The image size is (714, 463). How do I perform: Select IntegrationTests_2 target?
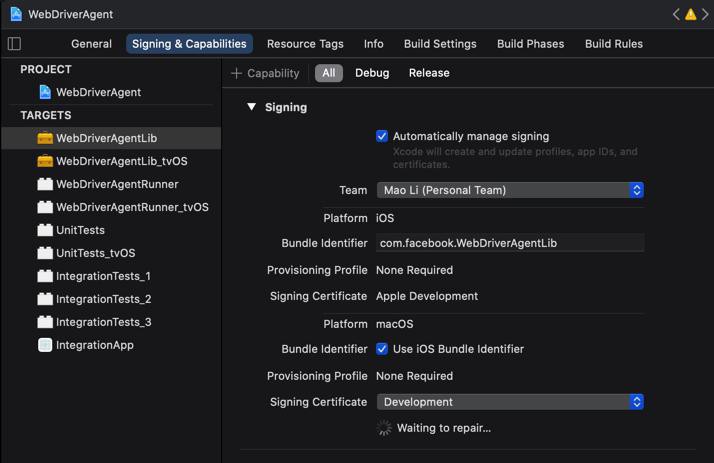tap(112, 299)
